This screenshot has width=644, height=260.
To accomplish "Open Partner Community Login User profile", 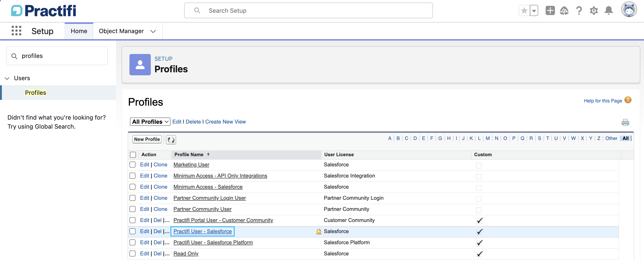I will (209, 198).
